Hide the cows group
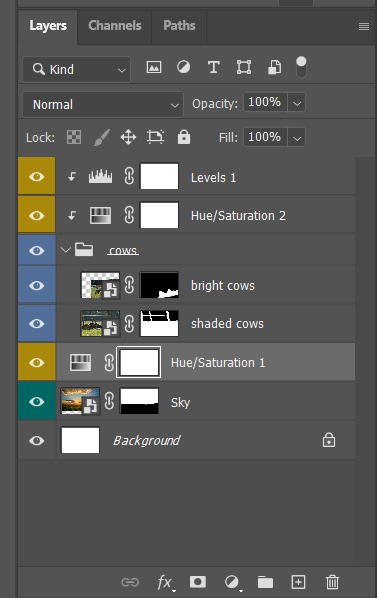The width and height of the screenshot is (377, 598). click(37, 251)
